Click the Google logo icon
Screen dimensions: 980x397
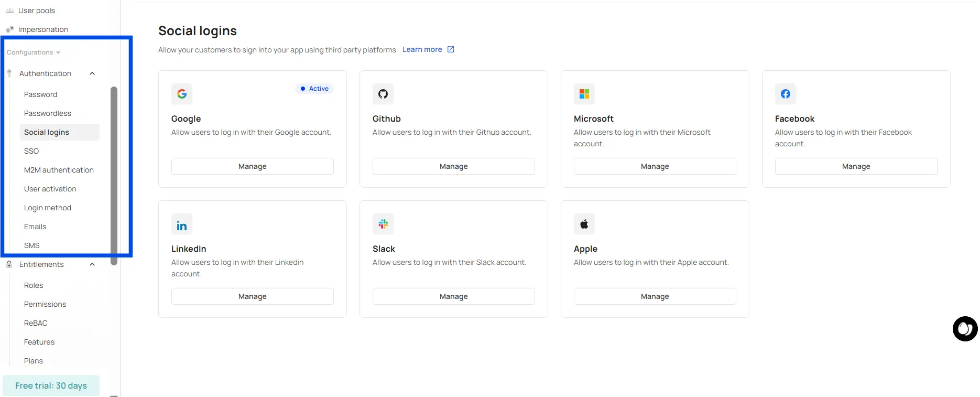click(x=182, y=94)
